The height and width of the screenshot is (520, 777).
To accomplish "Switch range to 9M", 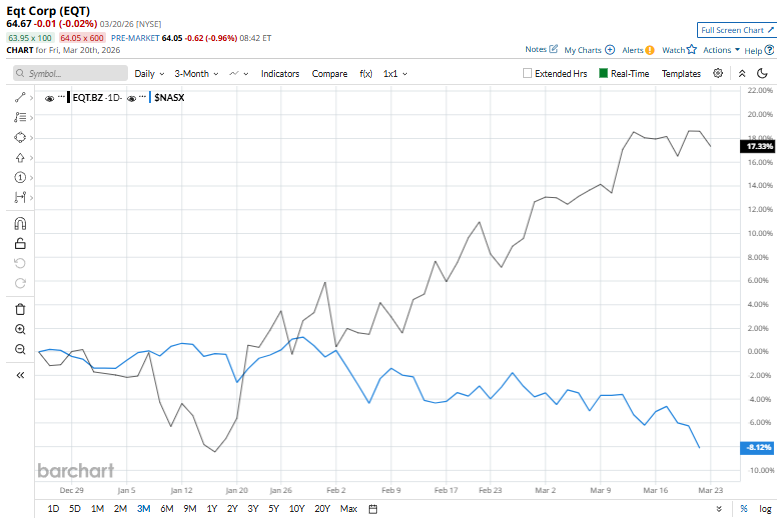I will click(190, 509).
